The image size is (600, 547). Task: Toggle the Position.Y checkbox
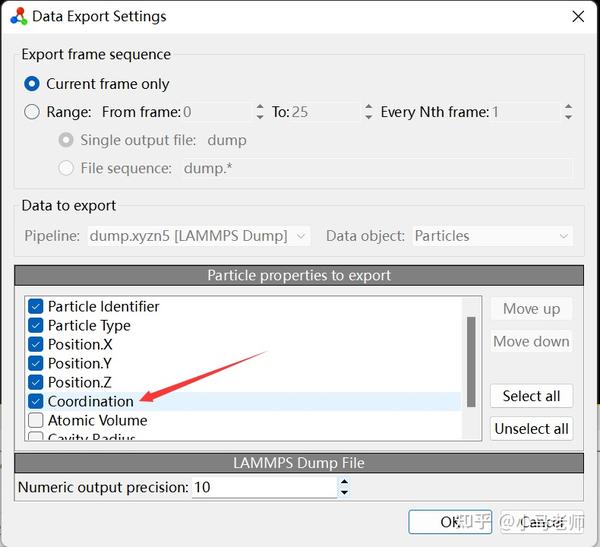tap(36, 363)
